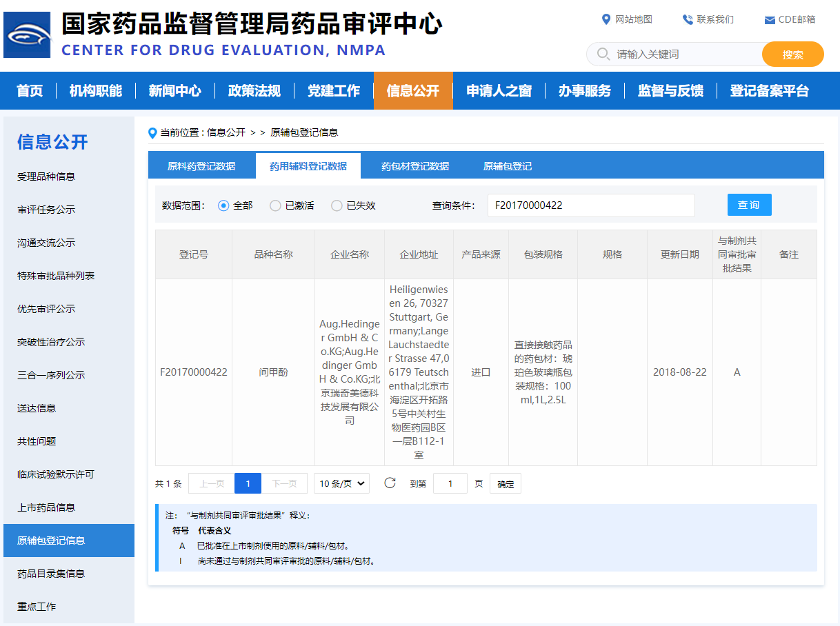Click the orange 搜索 search icon button
Image resolution: width=840 pixels, height=626 pixels.
pyautogui.click(x=792, y=54)
